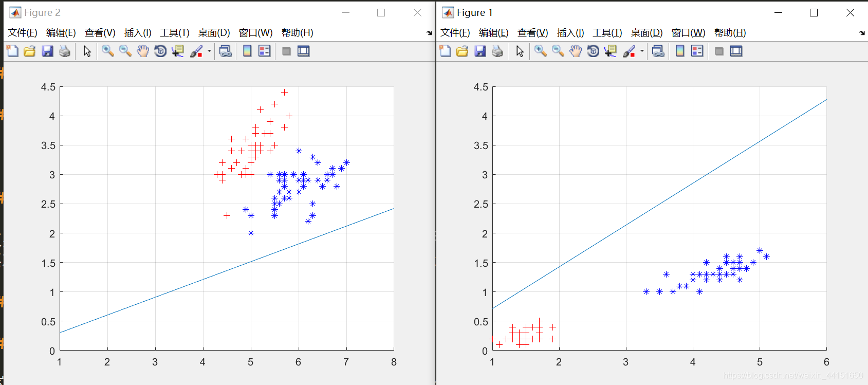
Task: Open 窗口(W) menu in Figure 2
Action: (x=256, y=32)
